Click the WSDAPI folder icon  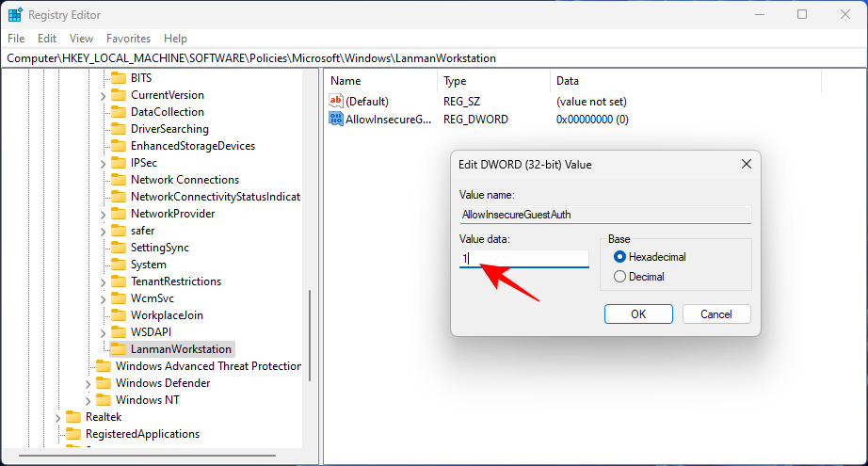tap(119, 332)
